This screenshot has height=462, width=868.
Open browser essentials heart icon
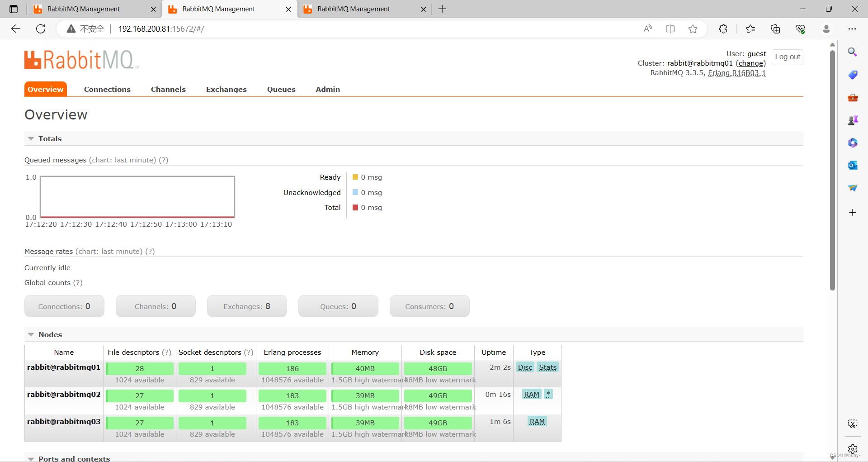tap(800, 29)
